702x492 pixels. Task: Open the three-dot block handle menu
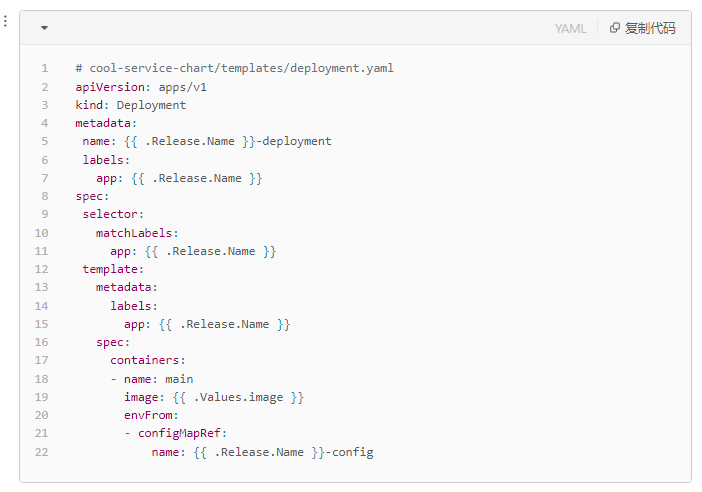(5, 21)
